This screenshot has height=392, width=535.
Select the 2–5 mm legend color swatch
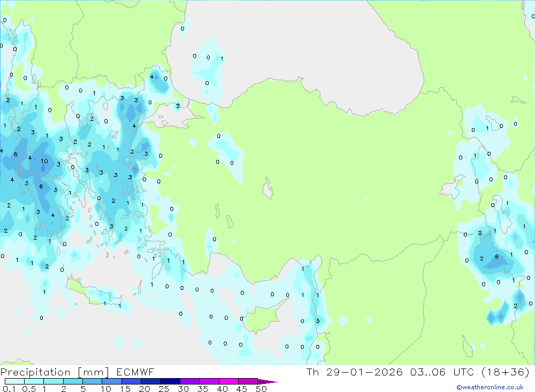click(73, 381)
